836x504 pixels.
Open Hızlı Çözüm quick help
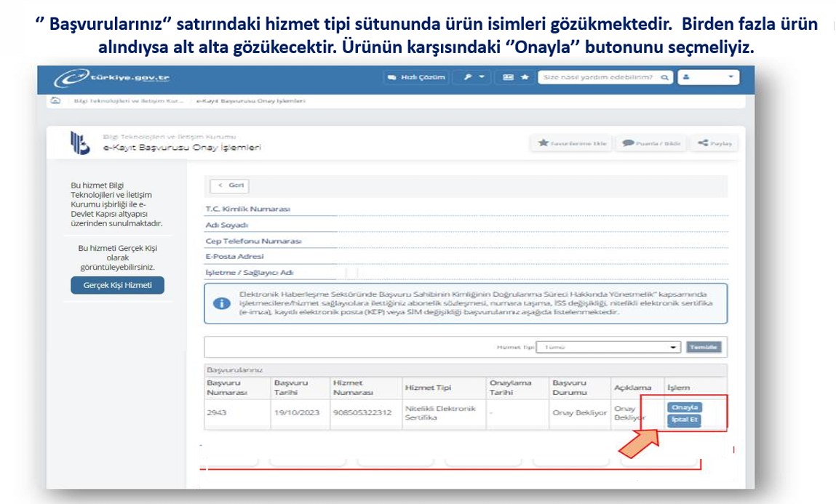(x=415, y=77)
